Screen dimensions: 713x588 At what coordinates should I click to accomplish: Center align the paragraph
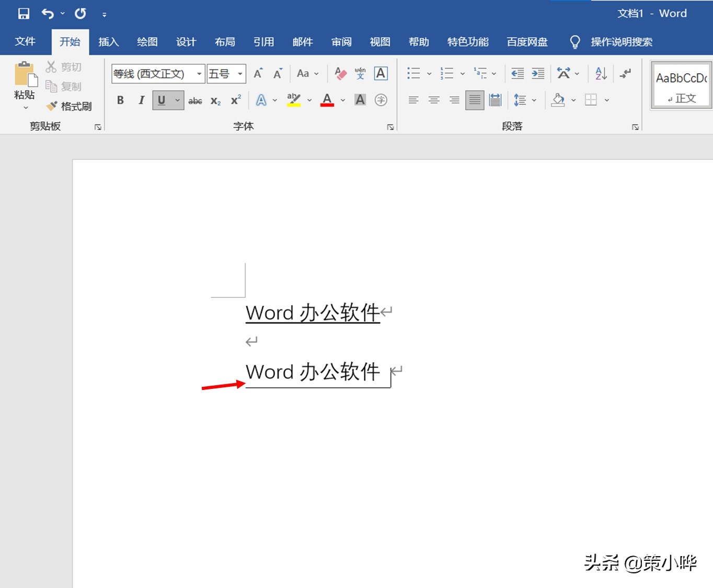click(x=434, y=100)
